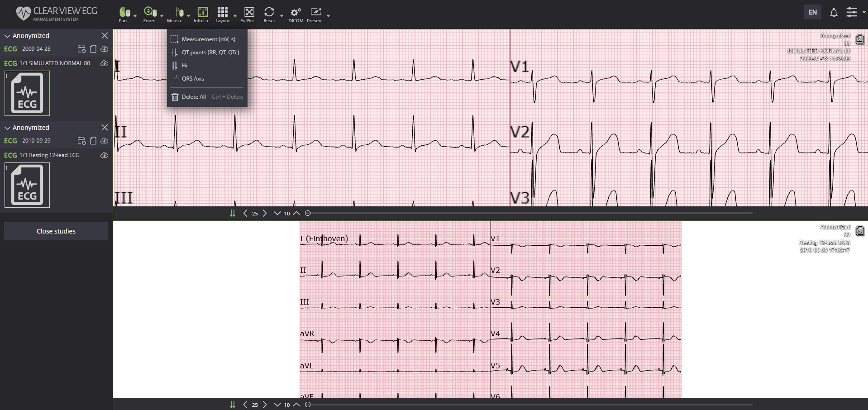Toggle the Info Labels overlay
Image resolution: width=868 pixels, height=410 pixels.
[x=203, y=13]
